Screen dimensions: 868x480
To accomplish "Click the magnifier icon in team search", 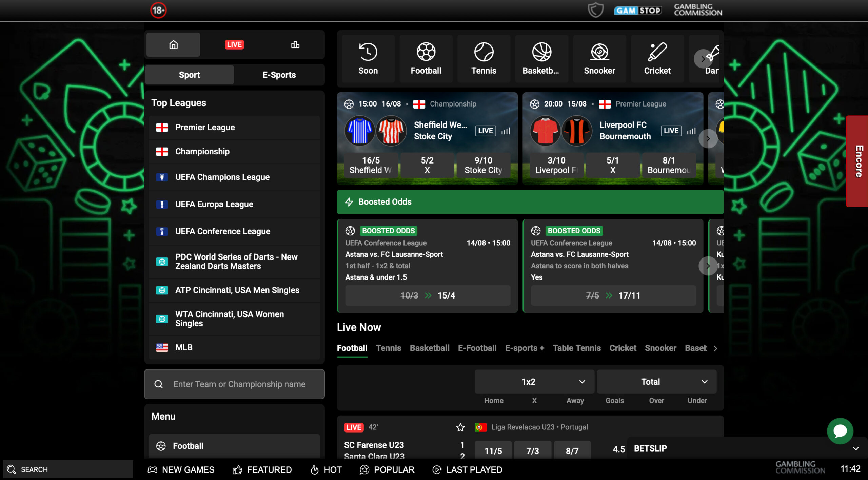I will [x=158, y=384].
